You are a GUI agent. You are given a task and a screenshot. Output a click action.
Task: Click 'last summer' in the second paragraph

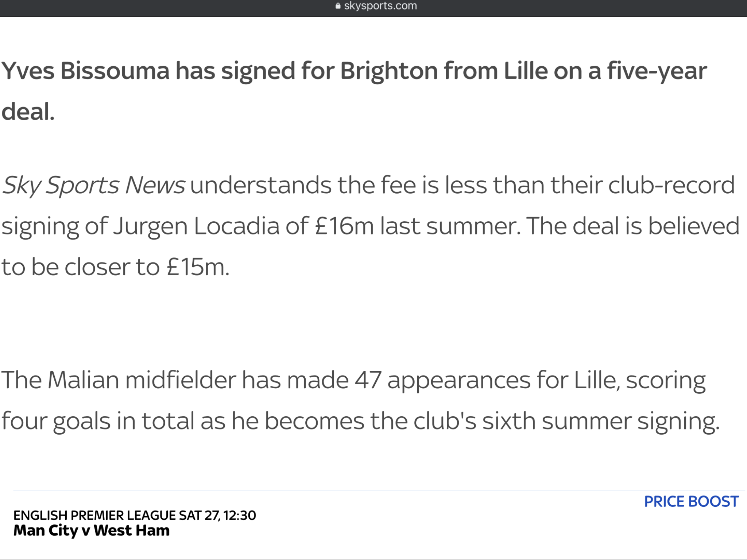click(x=450, y=226)
